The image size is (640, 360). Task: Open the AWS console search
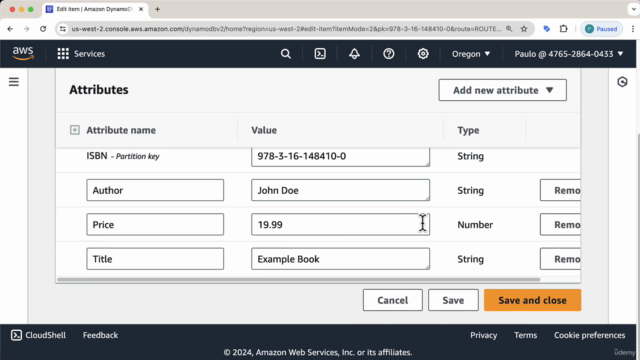(x=286, y=53)
